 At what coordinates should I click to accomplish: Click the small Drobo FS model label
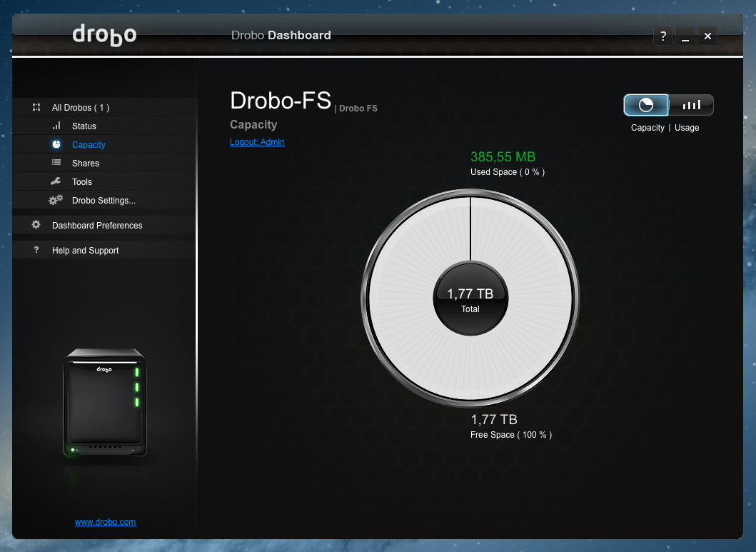tap(358, 109)
